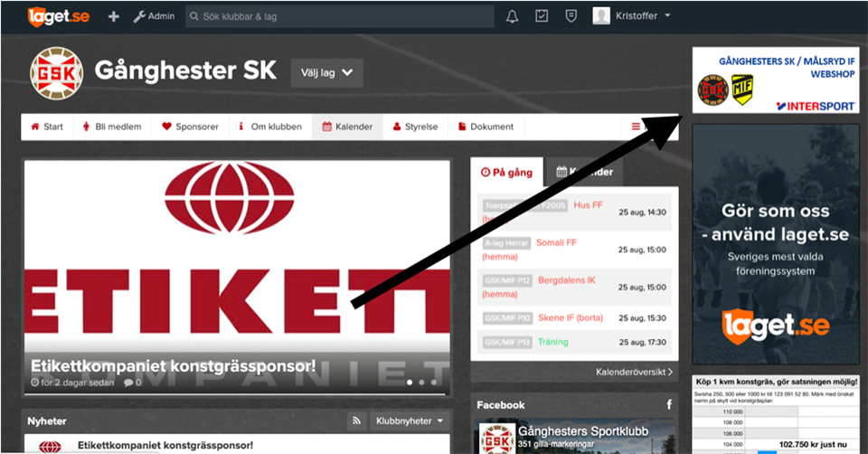Expand the 'Välj lag' team dropdown

[326, 73]
